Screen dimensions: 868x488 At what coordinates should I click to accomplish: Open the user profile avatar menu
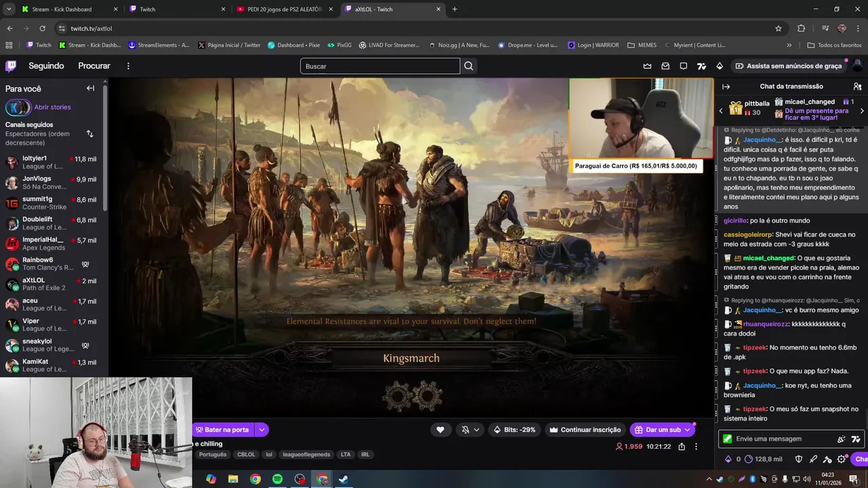pos(858,66)
